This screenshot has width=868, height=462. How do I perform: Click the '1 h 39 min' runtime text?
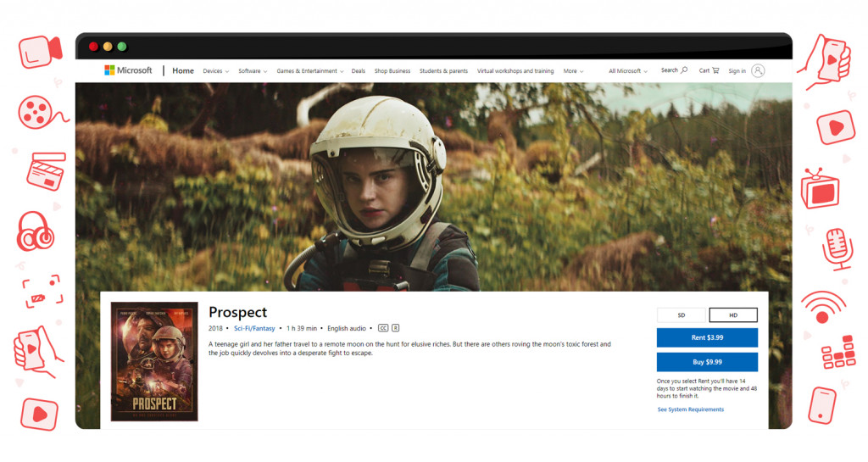pos(302,328)
